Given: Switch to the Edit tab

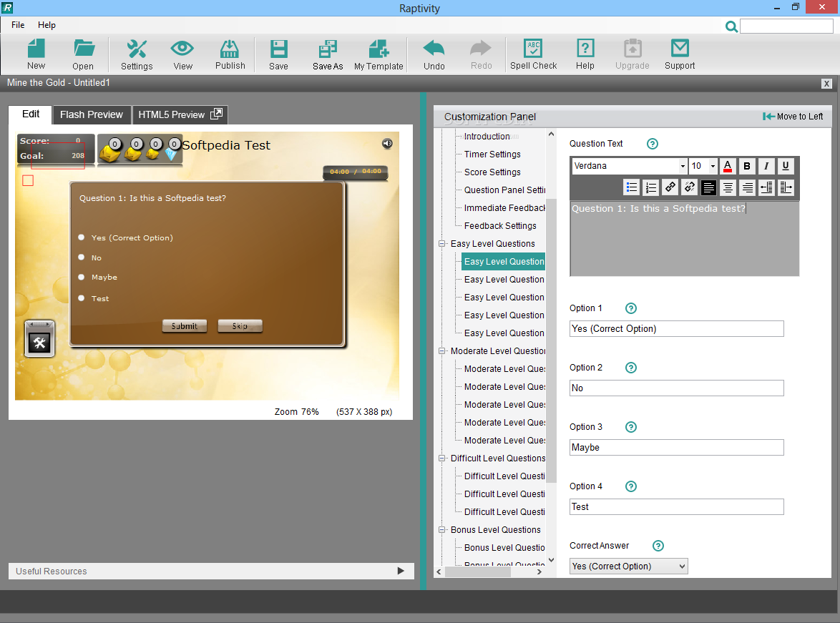Looking at the screenshot, I should [x=31, y=114].
